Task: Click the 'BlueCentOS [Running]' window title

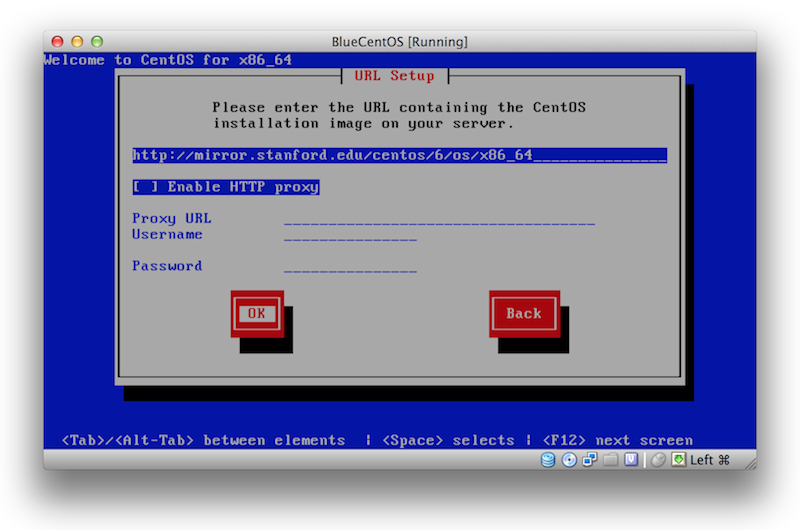Action: (x=399, y=41)
